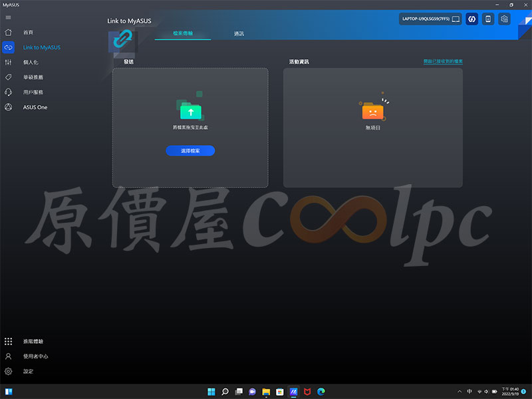The height and width of the screenshot is (399, 532).
Task: Open the 使用者中心 person icon in sidebar
Action: click(8, 356)
